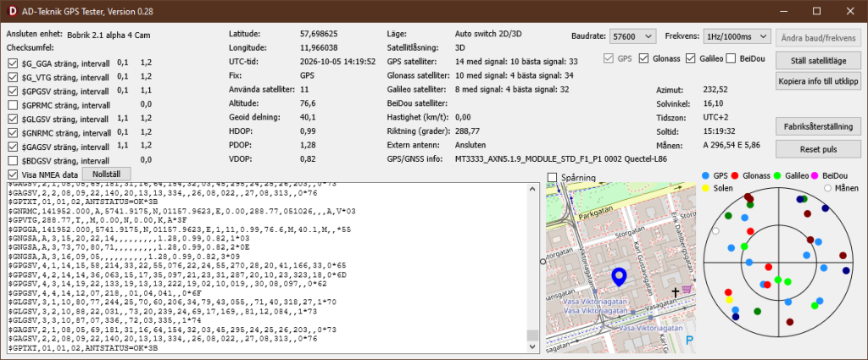The image size is (868, 360).
Task: Click the Soltid value 15:19:32
Action: click(719, 131)
